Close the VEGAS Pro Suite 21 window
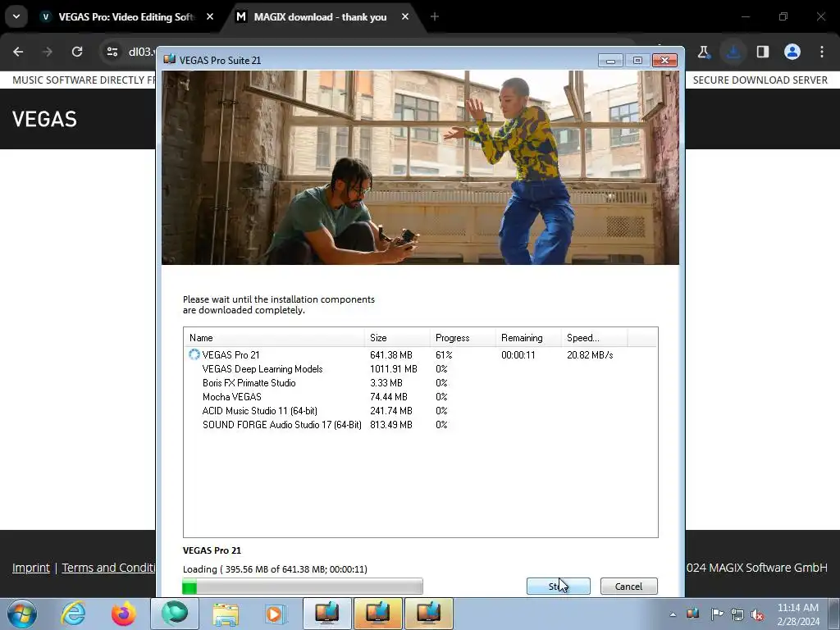Viewport: 840px width, 630px height. click(x=664, y=60)
